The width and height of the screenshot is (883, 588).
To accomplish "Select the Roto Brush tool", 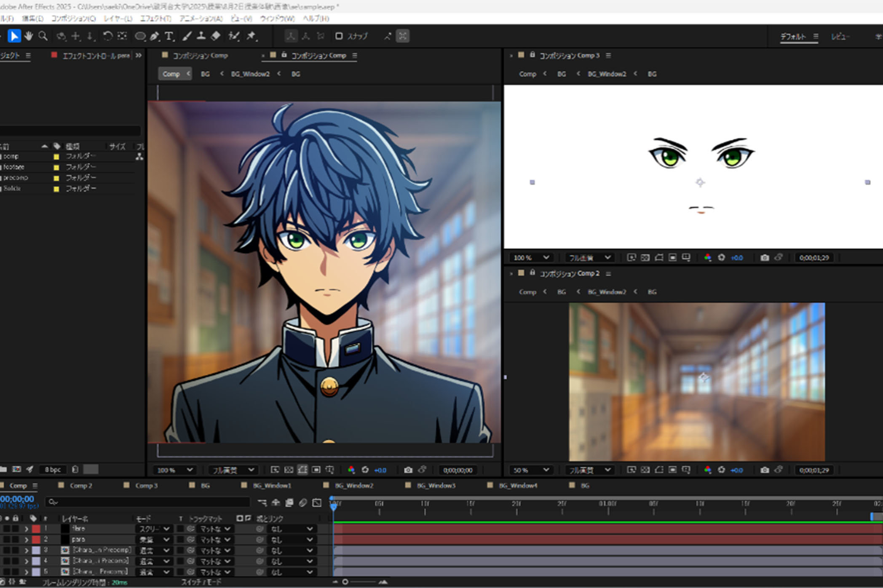I will (x=234, y=36).
